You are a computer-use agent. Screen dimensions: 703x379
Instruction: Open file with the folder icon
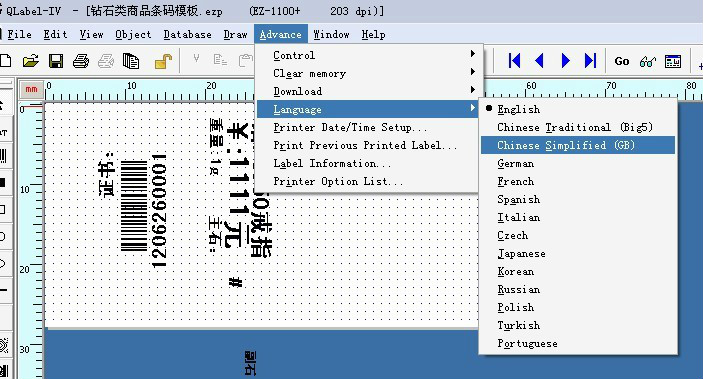pos(30,61)
